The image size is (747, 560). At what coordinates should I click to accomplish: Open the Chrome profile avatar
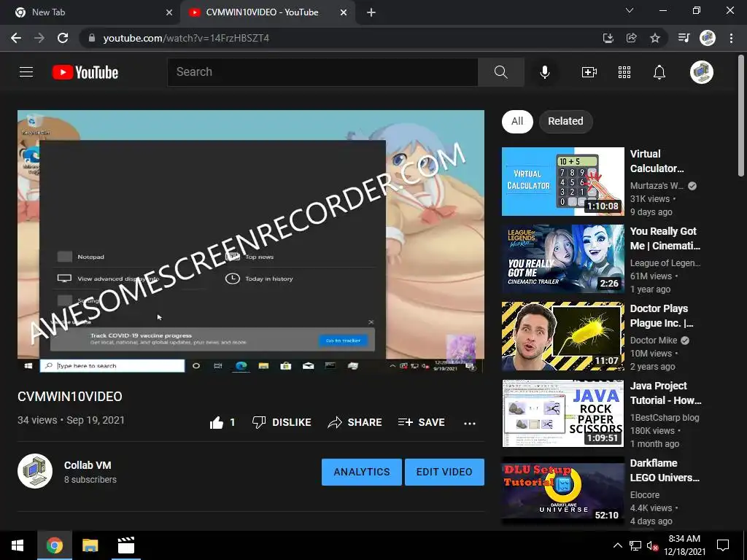[708, 38]
